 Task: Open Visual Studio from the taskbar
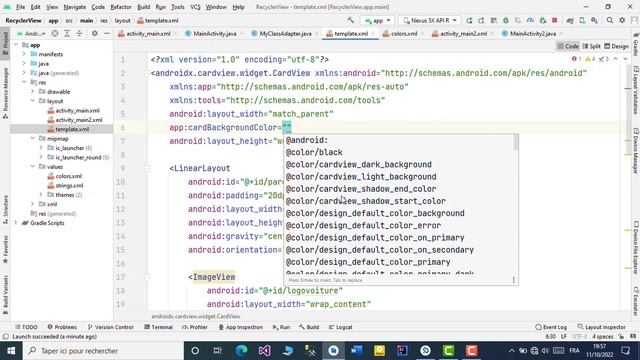click(264, 351)
